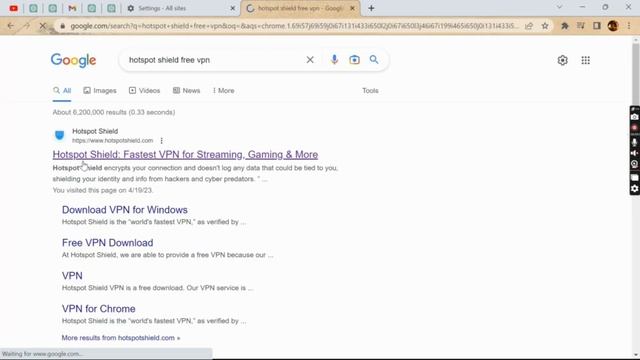
Task: Open the Download VPN for Windows link
Action: coord(124,210)
